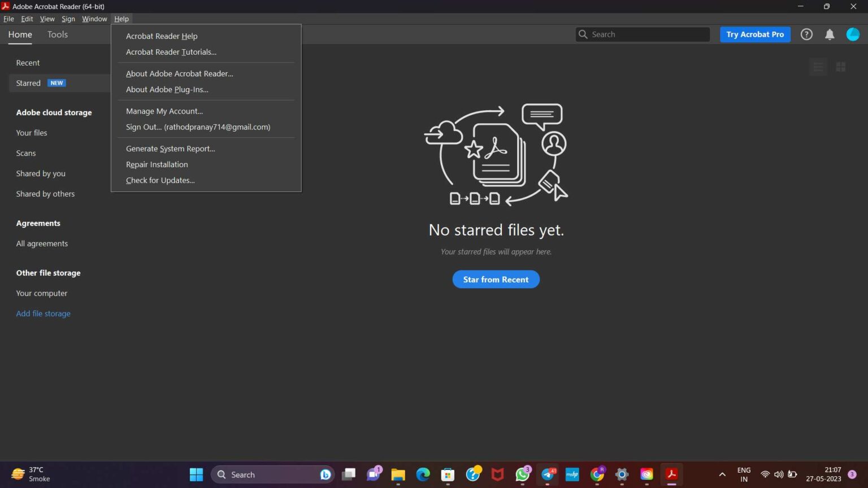Image resolution: width=868 pixels, height=488 pixels.
Task: Launch Microsoft Edge from taskbar
Action: click(x=423, y=474)
